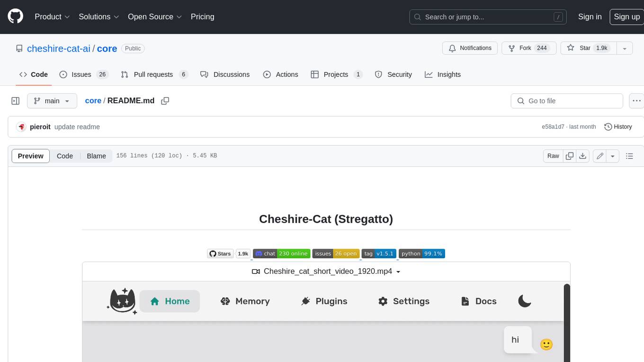Open the Issues tab
Screen dimensions: 644x362
83,74
